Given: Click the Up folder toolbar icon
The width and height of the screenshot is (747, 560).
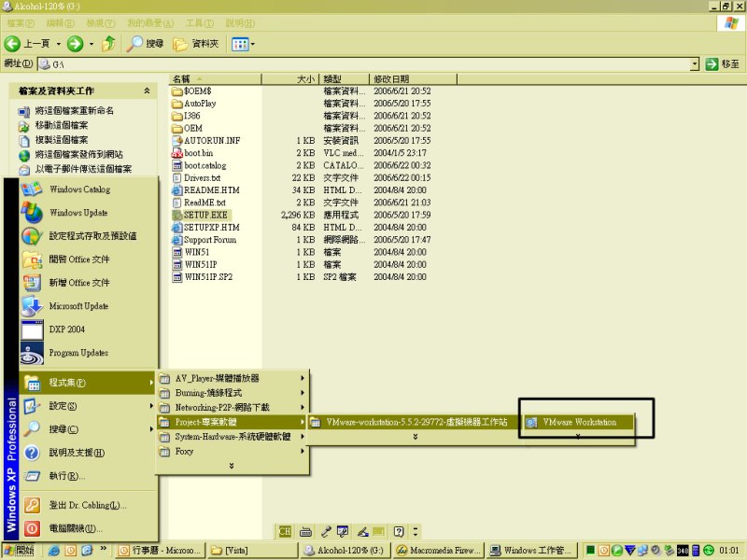Looking at the screenshot, I should [109, 44].
